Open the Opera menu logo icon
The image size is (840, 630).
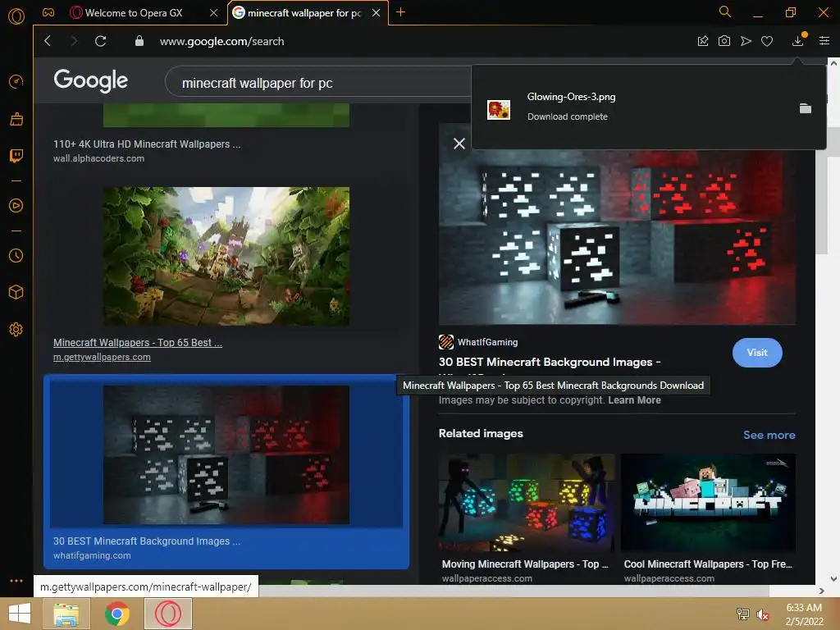point(16,16)
